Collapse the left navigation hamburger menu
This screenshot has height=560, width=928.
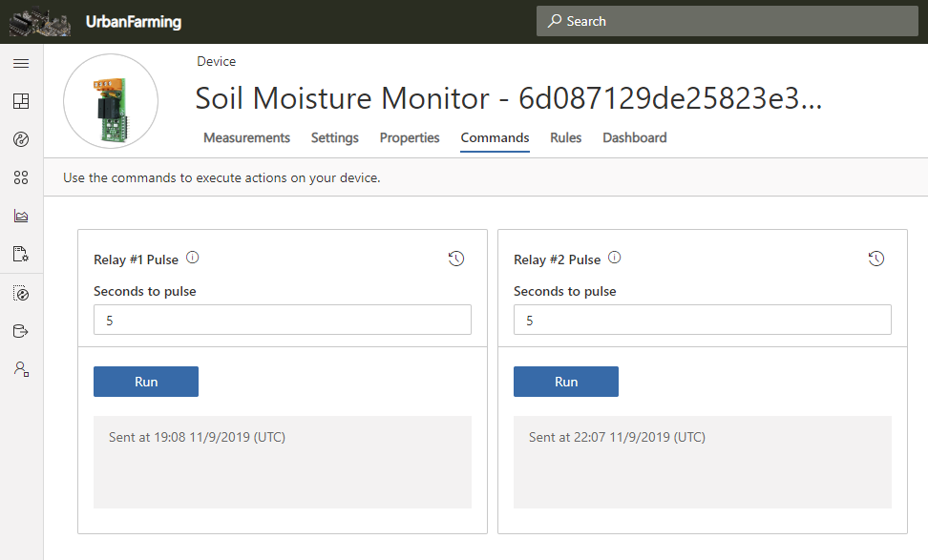[x=21, y=64]
